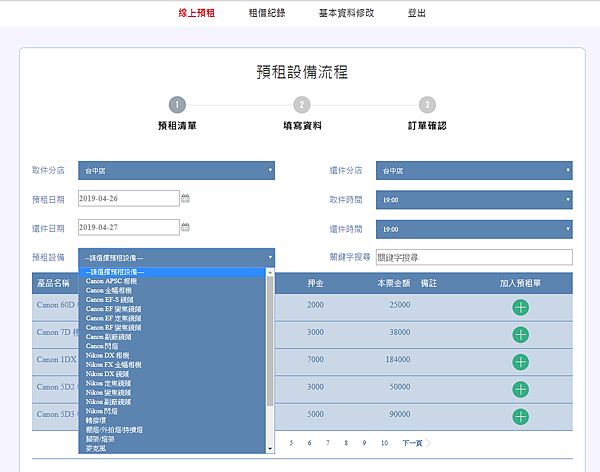Viewport: 600px width, 472px height.
Task: Focus the 關鍵字搜尋 search input
Action: point(474,257)
